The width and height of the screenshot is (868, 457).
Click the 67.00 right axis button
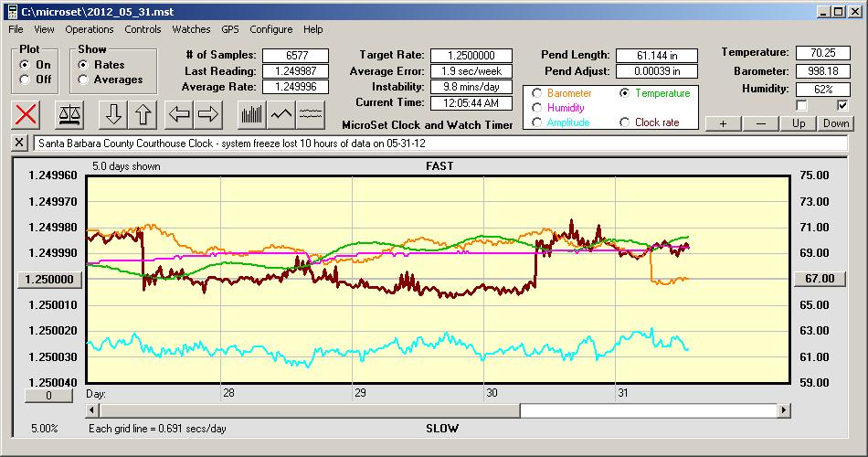click(x=820, y=279)
